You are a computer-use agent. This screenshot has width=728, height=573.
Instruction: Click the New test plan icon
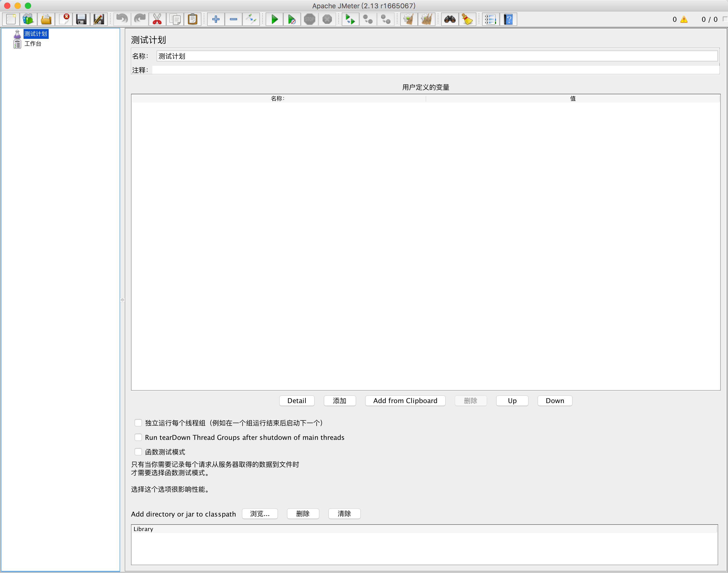pos(11,19)
